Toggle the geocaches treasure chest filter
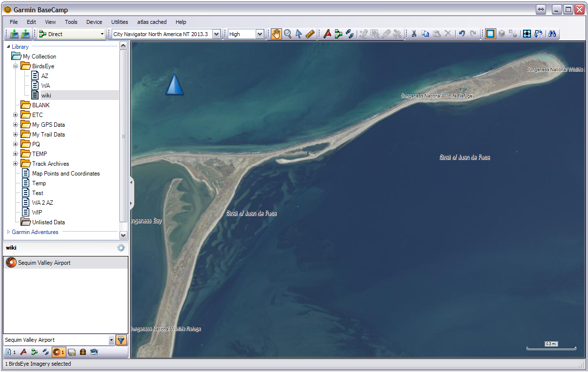588x372 pixels. pyautogui.click(x=83, y=352)
